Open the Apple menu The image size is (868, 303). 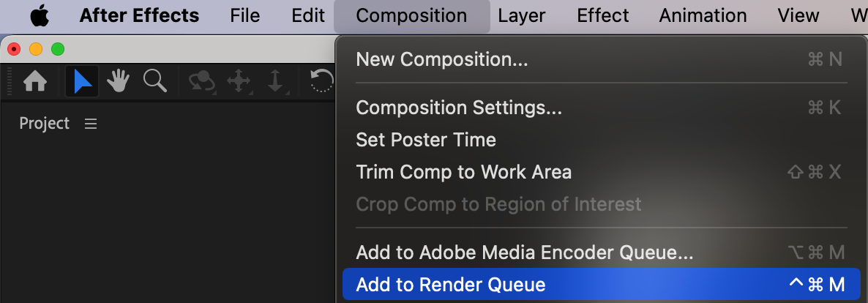pos(39,15)
